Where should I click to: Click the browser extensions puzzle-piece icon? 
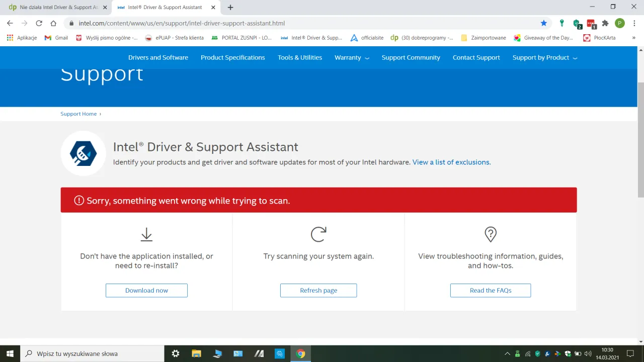pos(605,23)
